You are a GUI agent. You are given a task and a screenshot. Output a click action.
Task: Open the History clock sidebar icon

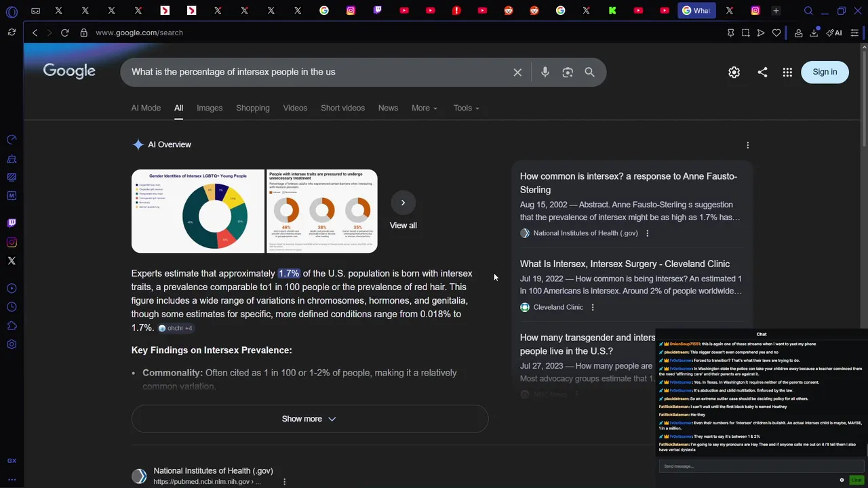pyautogui.click(x=12, y=307)
